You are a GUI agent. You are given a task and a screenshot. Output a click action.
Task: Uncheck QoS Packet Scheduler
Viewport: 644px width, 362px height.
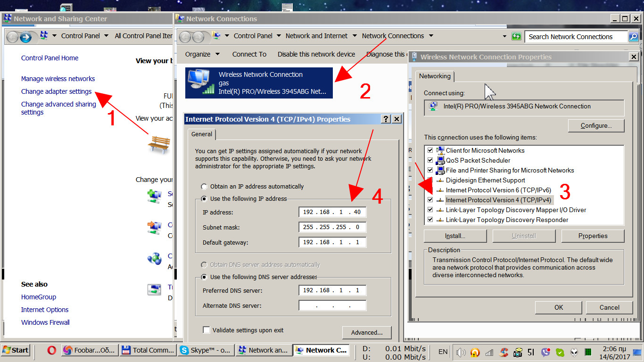click(429, 160)
